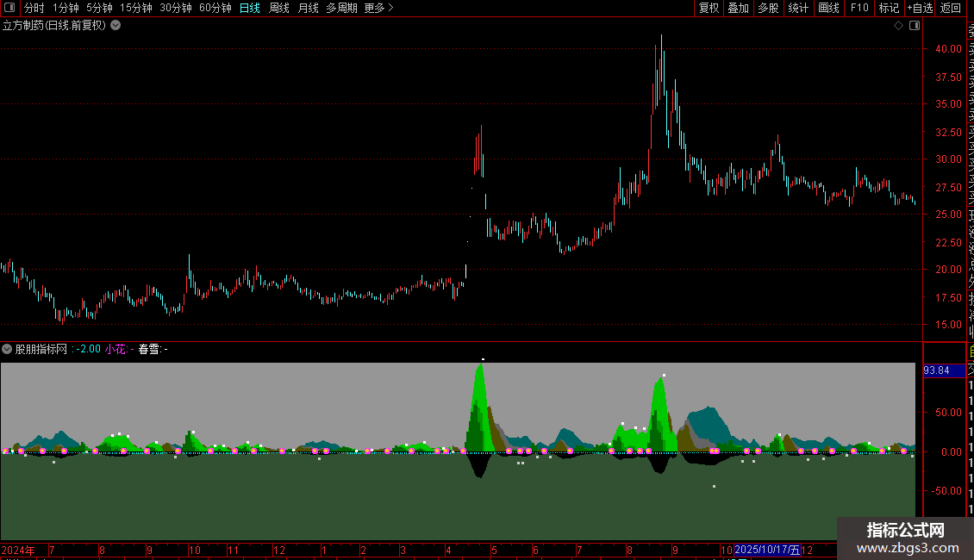Screen dimensions: 974x560
Task: Open F10 company information
Action: (x=859, y=8)
